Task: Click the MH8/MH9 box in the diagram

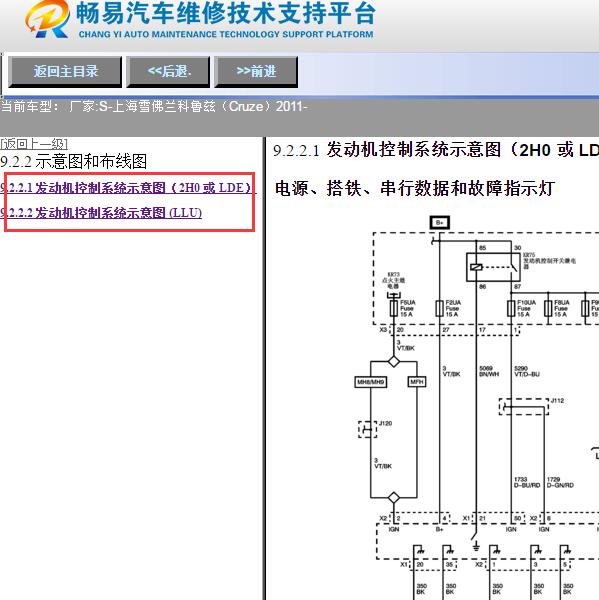Action: pos(370,382)
